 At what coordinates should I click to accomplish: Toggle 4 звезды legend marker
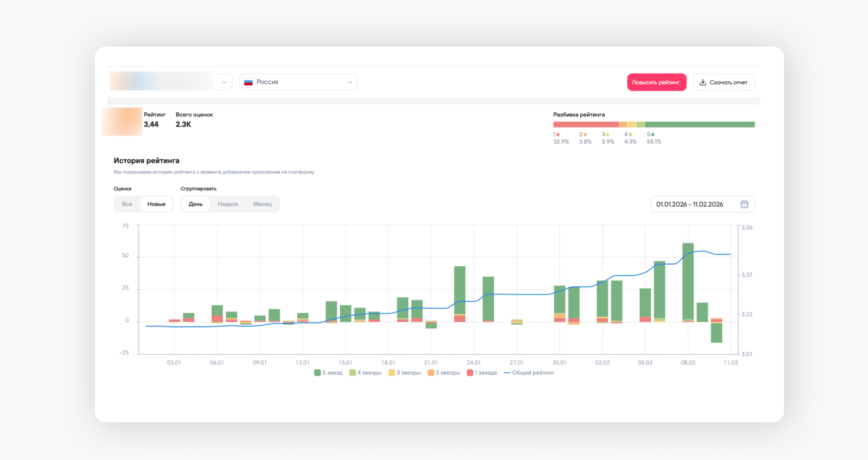(352, 373)
